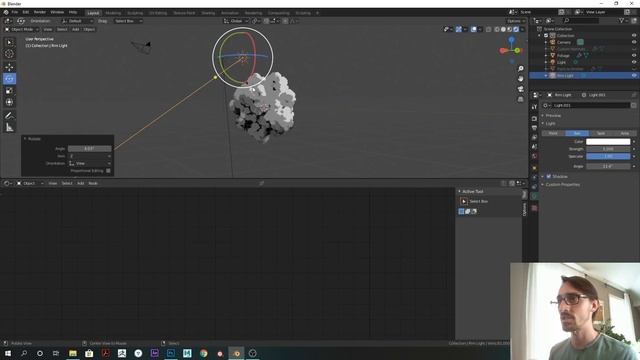The height and width of the screenshot is (360, 640).
Task: Switch to material preview shading
Action: point(510,29)
